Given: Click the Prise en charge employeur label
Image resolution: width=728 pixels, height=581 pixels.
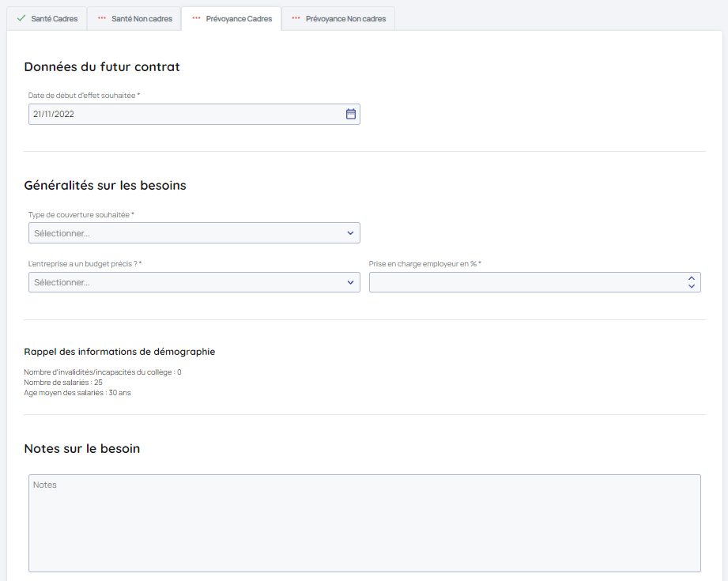Looking at the screenshot, I should (424, 264).
